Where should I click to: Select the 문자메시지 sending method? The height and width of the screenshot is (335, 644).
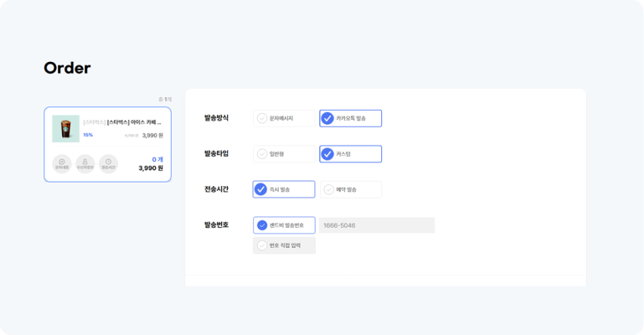click(284, 119)
